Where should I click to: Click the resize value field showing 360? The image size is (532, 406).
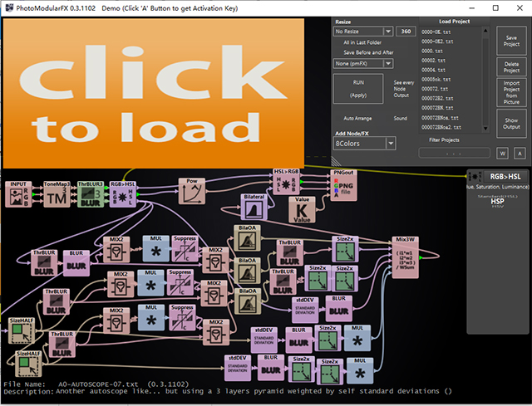pyautogui.click(x=406, y=32)
